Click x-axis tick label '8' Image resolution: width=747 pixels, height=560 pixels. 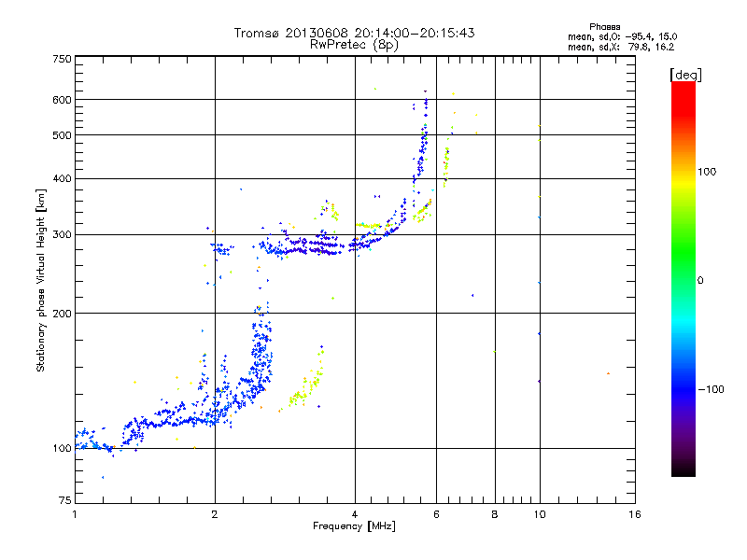point(495,514)
